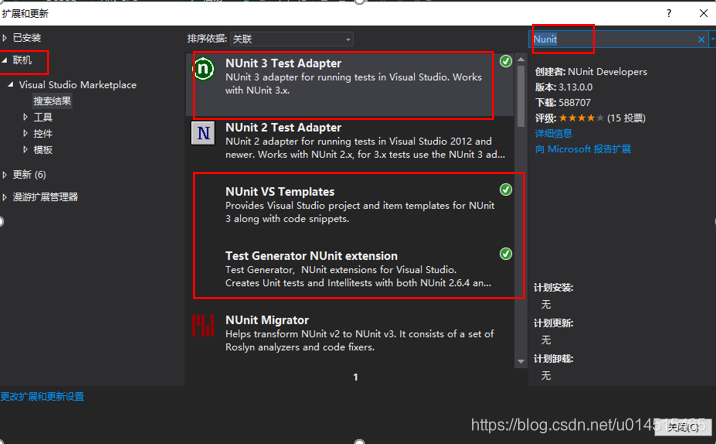Viewport: 716px width, 444px height.
Task: Collapse the 联机 tree node
Action: pos(5,60)
